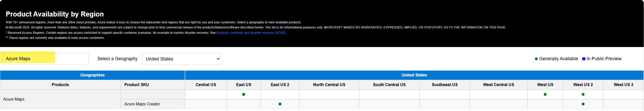Select the Products column header
Viewport: 644px width, 111px height.
(60, 85)
